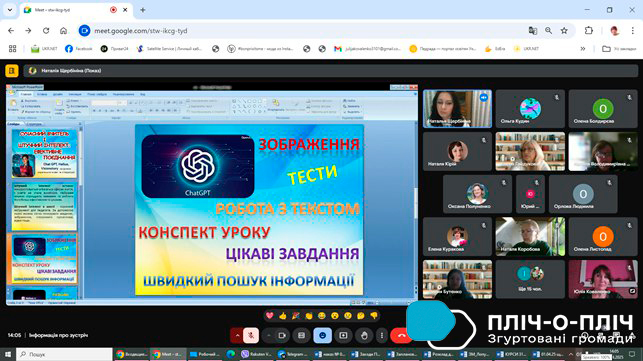Open Rakuten Viber from the taskbar
Screen dimensions: 643x361
click(257, 354)
